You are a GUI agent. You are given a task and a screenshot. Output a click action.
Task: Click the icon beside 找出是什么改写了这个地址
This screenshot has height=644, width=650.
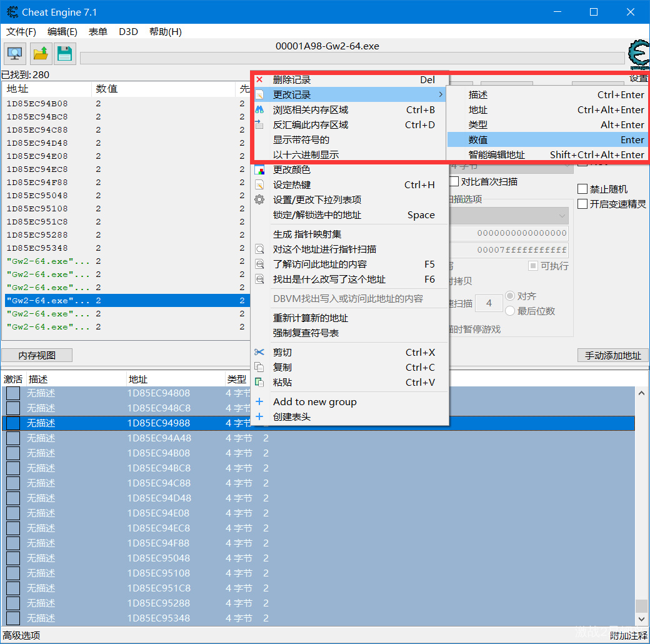tap(259, 279)
